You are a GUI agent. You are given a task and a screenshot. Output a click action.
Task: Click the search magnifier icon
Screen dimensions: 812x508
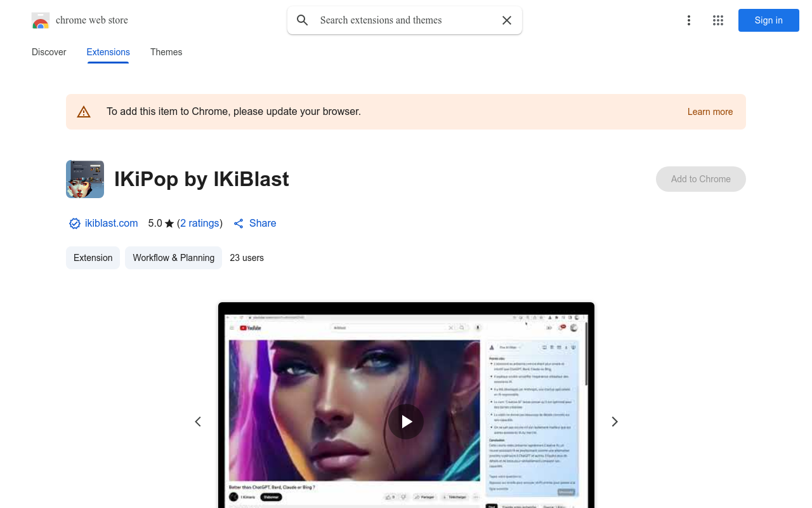(x=303, y=20)
